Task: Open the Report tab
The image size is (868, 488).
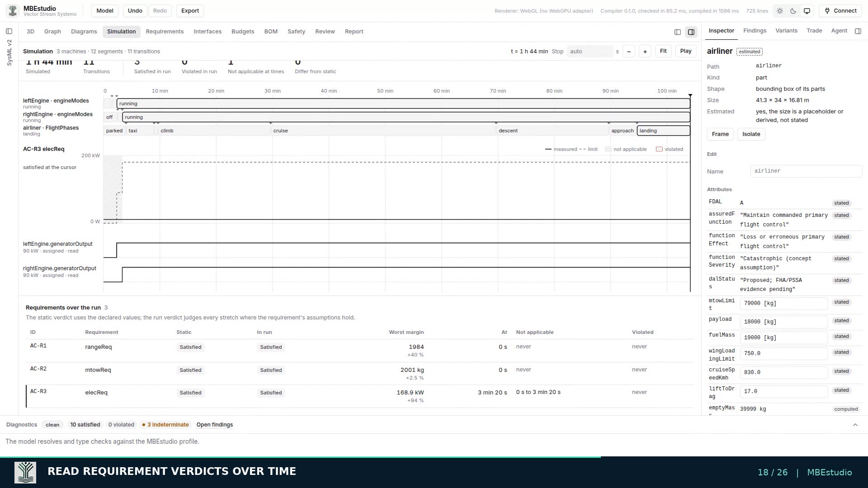Action: (x=354, y=32)
